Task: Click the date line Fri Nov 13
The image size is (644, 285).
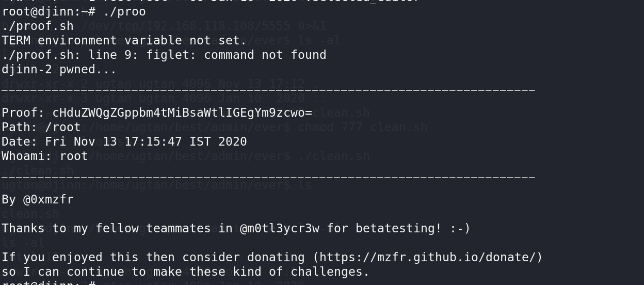Action: click(x=124, y=141)
